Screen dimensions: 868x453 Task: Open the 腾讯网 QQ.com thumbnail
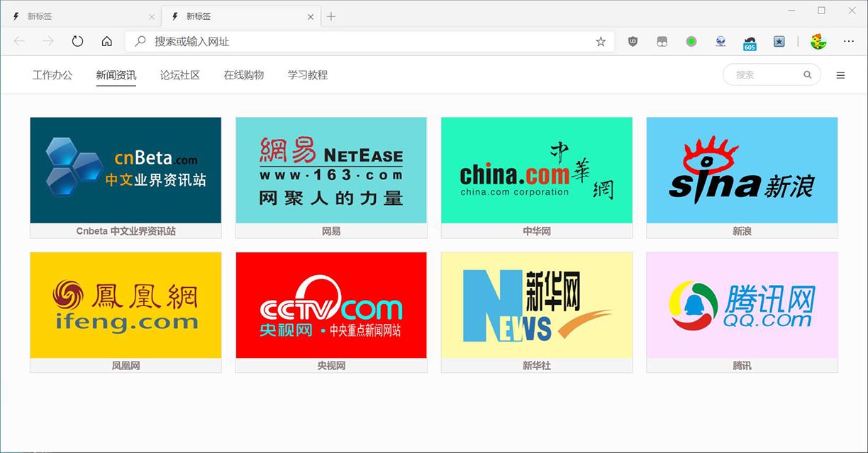coord(742,305)
